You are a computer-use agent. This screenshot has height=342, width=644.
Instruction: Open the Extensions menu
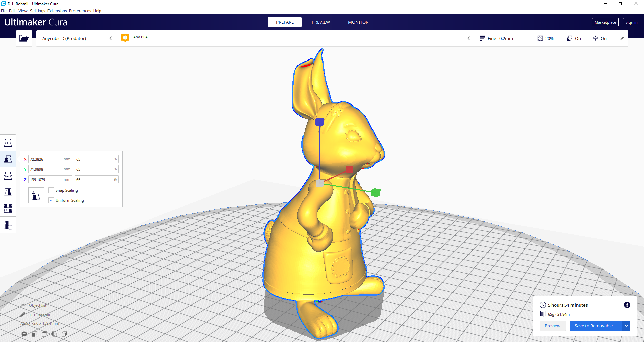pyautogui.click(x=57, y=11)
